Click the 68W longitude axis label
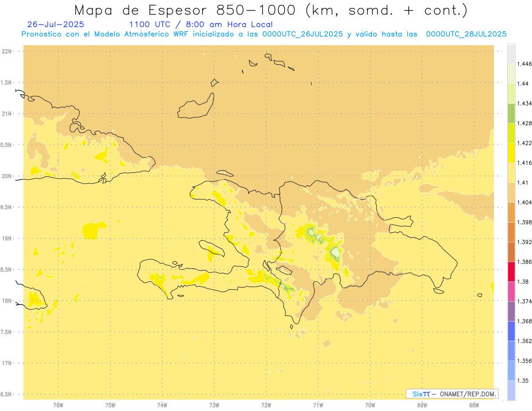Viewport: 532px width, 411px height. pyautogui.click(x=474, y=405)
